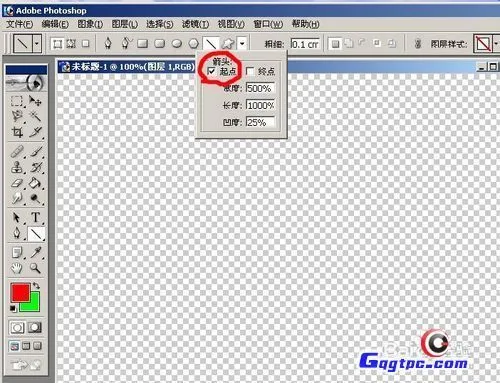Select the Line tool in toolbox
This screenshot has width=500, height=383.
[x=36, y=234]
